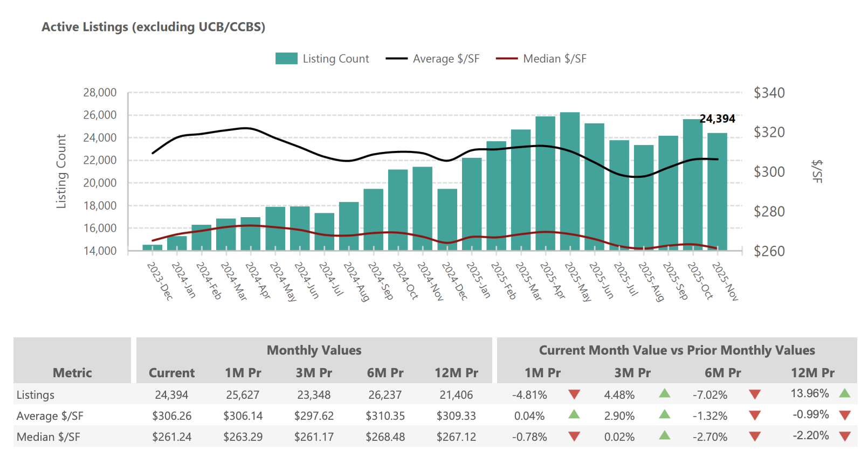Click green up arrow beside Median $/SF 0.02%
The image size is (868, 457).
point(664,435)
